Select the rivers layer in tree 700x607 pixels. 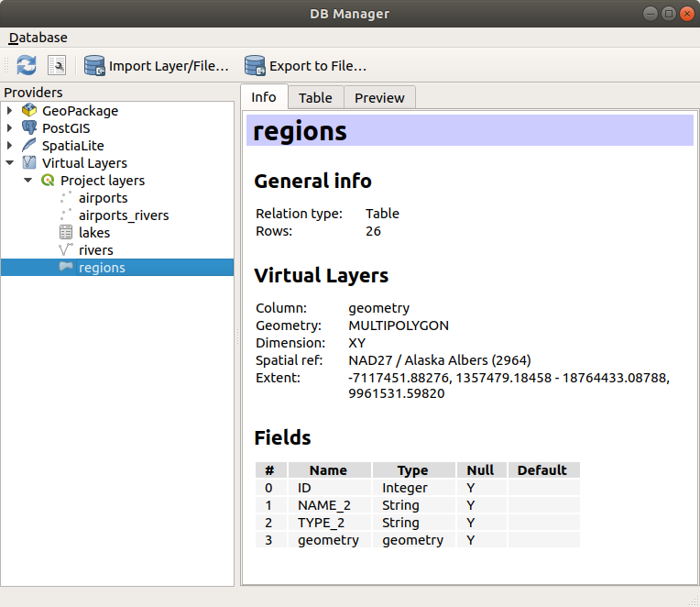[x=96, y=250]
